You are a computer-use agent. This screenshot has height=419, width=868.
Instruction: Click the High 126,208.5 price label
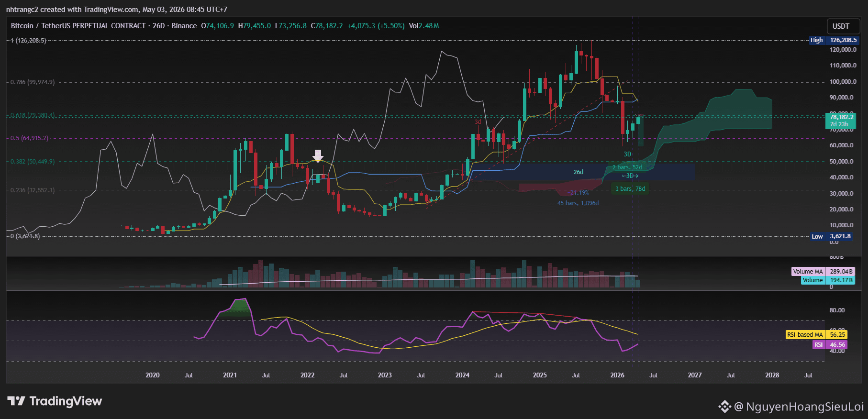coord(833,40)
